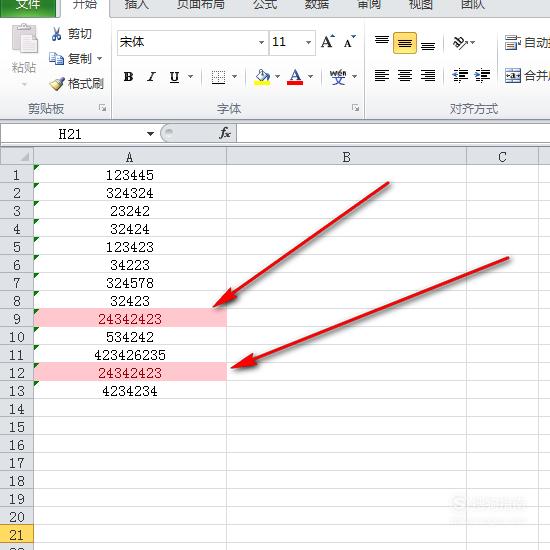Click into the formula bar

[x=393, y=134]
